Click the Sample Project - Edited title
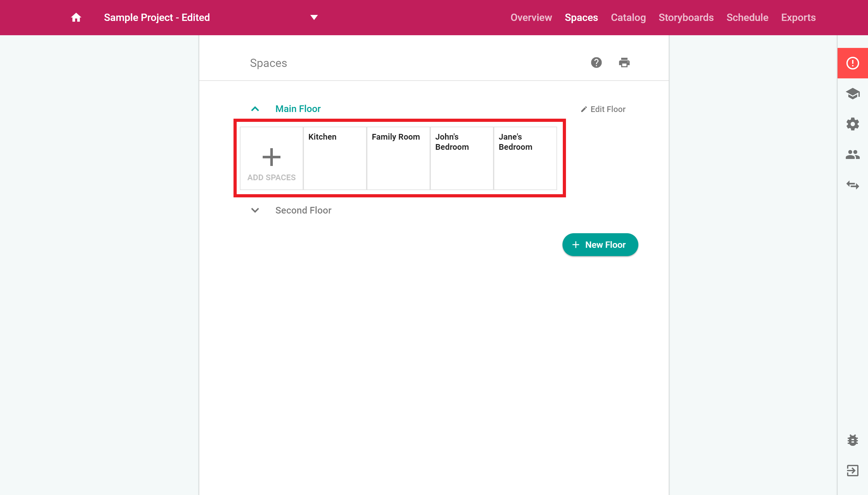 tap(157, 17)
